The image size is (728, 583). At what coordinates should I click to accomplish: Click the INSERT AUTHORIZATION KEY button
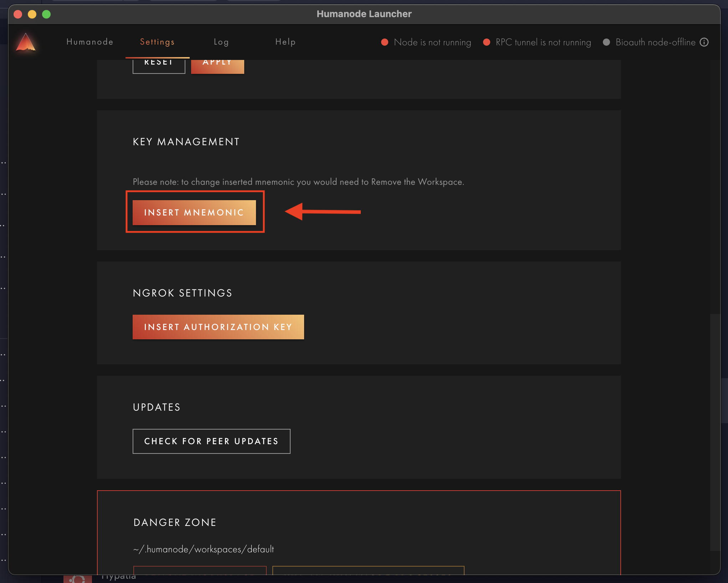(218, 326)
